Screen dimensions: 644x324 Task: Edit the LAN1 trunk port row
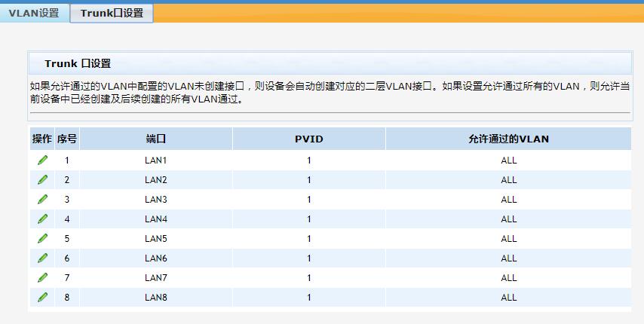43,160
